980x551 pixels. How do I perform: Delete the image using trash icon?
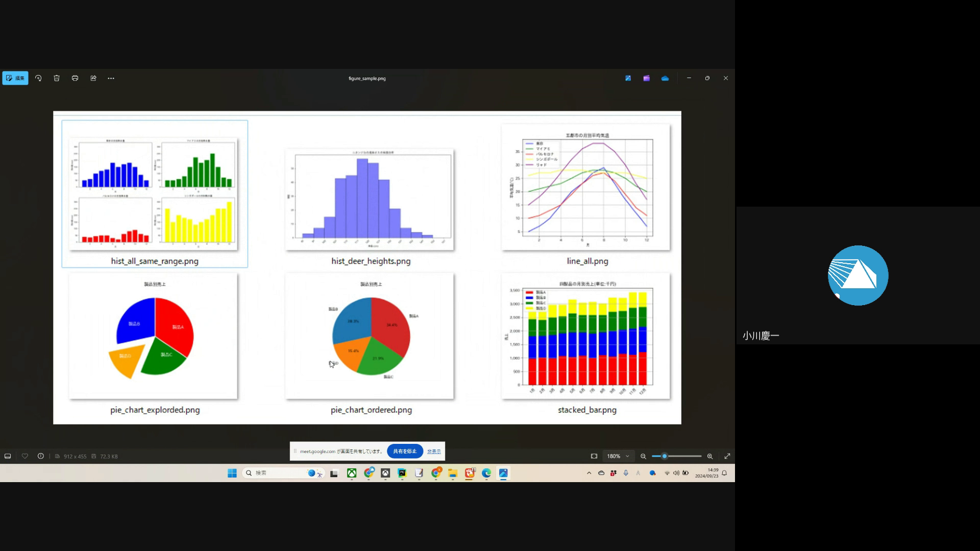click(x=57, y=78)
